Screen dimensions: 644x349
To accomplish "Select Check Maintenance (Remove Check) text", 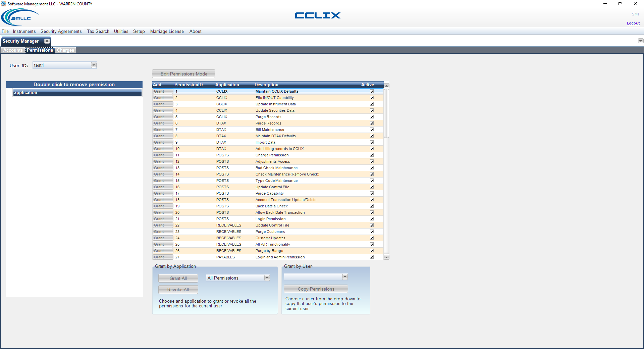I will (287, 174).
